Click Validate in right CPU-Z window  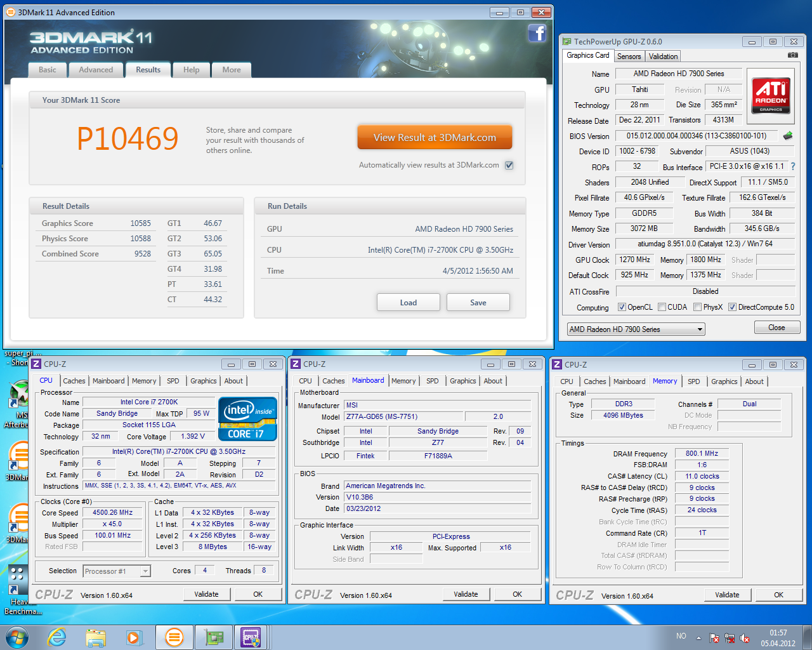pos(727,595)
